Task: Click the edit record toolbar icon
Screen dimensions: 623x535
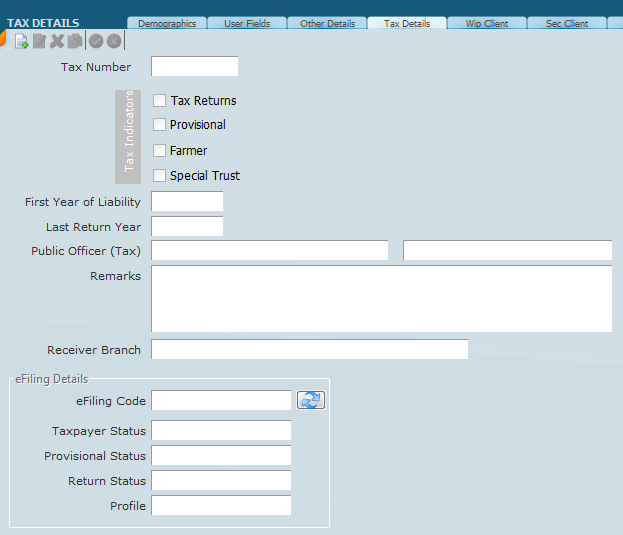Action: coord(39,41)
